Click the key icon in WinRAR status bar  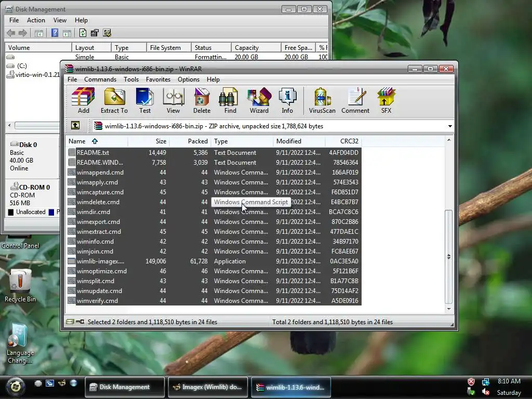(x=80, y=322)
